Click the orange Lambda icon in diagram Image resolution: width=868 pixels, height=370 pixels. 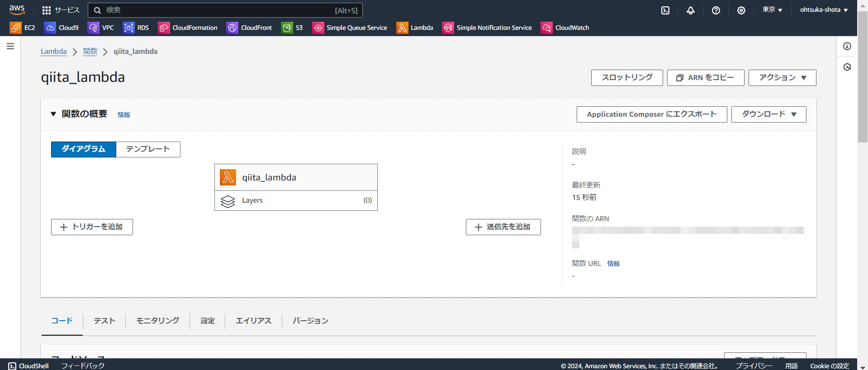coord(228,177)
